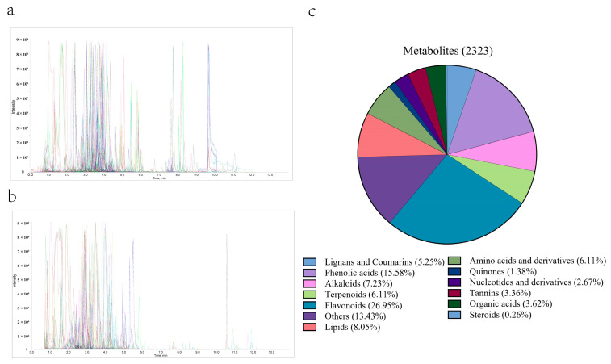Click the Nucleotides and derivatives swatch
Image resolution: width=611 pixels, height=364 pixels.
pyautogui.click(x=454, y=282)
